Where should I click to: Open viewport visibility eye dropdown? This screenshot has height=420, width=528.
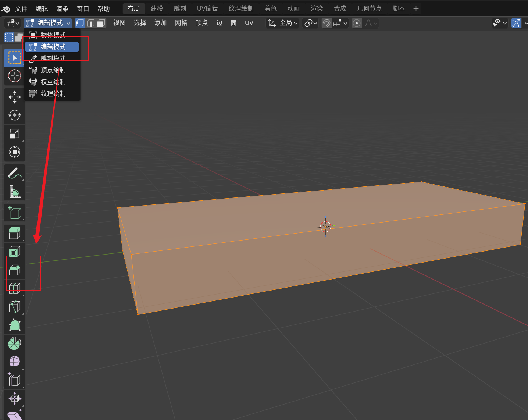(x=500, y=23)
